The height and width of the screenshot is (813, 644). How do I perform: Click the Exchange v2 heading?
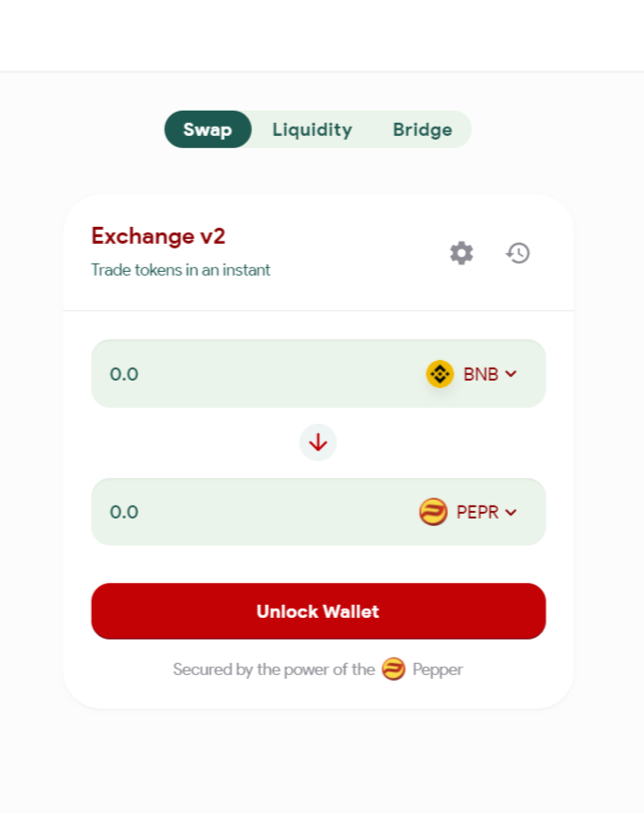pyautogui.click(x=157, y=235)
